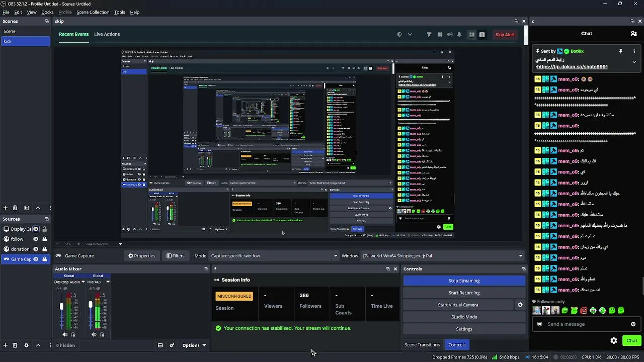Hide the follow source
Image resolution: width=644 pixels, height=362 pixels.
(36, 239)
